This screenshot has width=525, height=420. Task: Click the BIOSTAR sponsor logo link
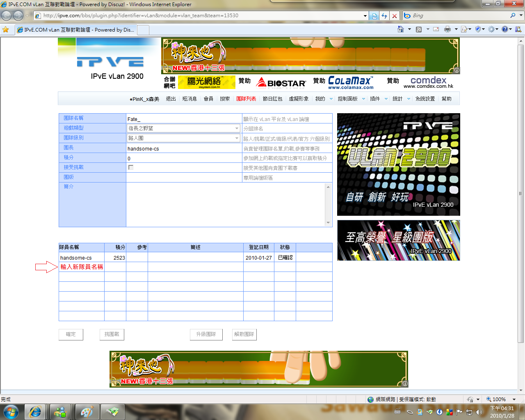(281, 83)
